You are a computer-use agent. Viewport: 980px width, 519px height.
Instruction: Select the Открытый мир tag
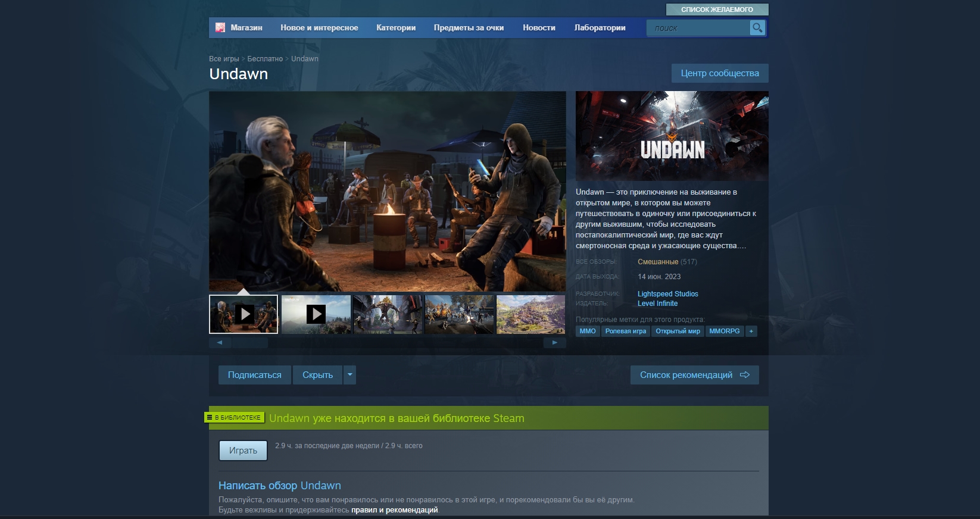678,331
